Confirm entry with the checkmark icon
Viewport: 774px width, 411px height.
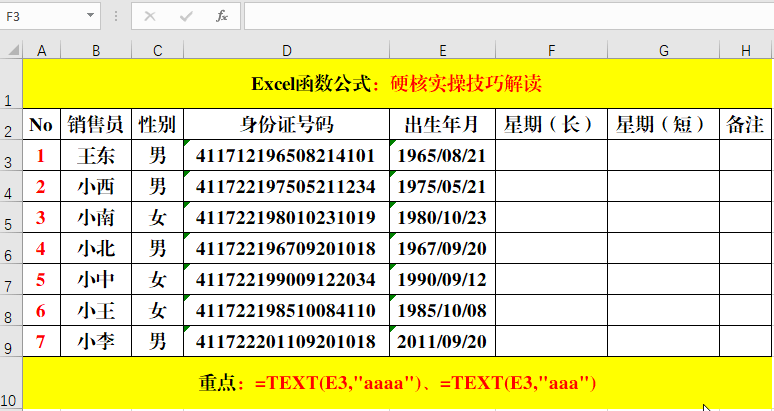point(186,16)
